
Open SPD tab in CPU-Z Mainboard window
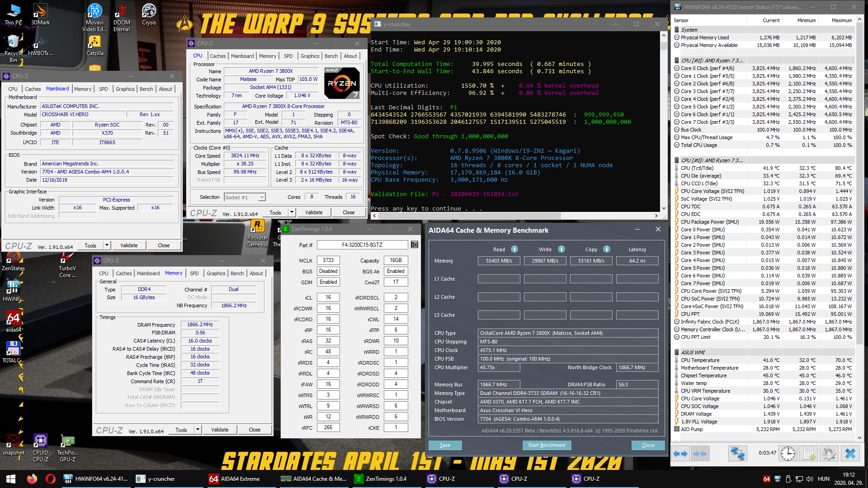(103, 89)
